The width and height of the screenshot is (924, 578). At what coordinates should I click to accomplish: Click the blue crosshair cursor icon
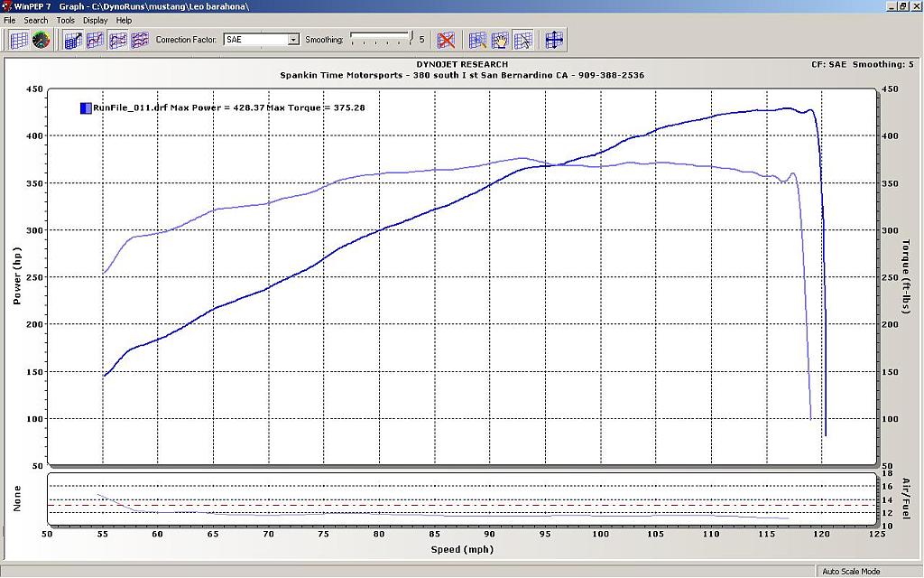coord(554,40)
